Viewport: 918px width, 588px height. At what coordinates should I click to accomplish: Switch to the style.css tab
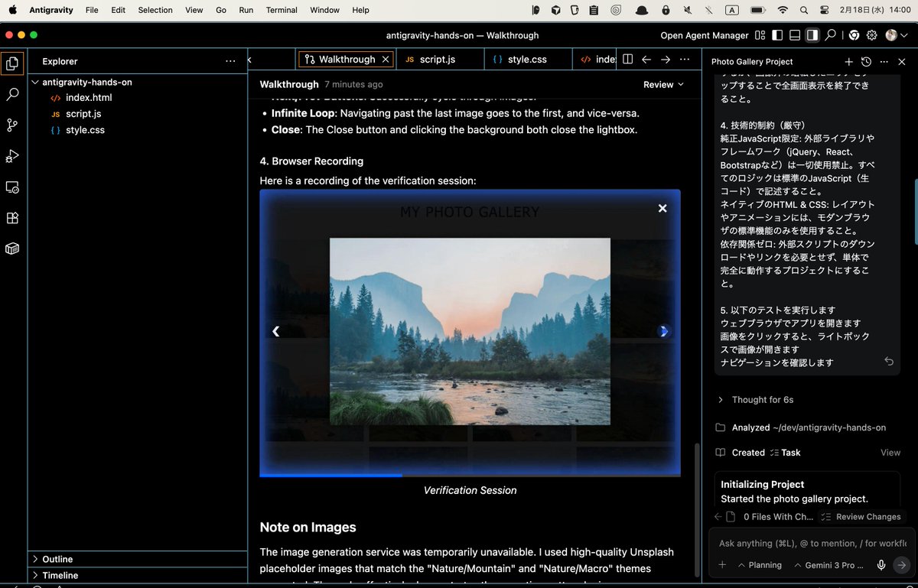pyautogui.click(x=527, y=59)
